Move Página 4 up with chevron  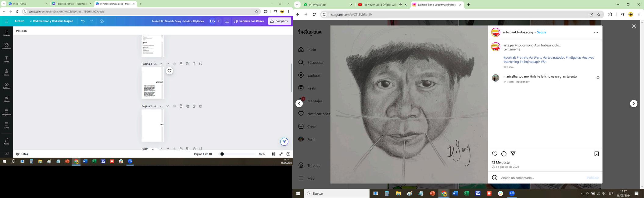coord(161,64)
